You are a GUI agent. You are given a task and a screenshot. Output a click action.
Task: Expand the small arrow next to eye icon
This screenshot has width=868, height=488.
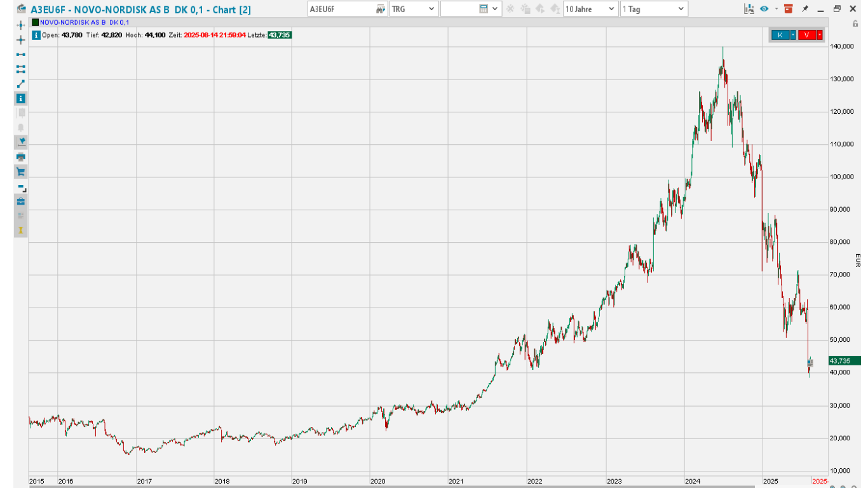[x=776, y=9]
